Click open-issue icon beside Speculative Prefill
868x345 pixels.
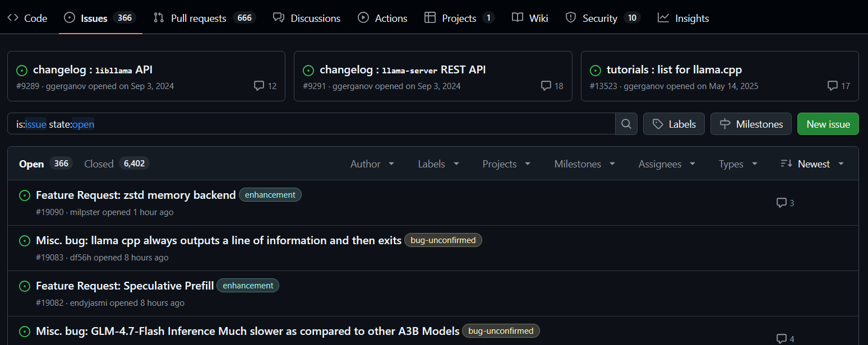[25, 286]
